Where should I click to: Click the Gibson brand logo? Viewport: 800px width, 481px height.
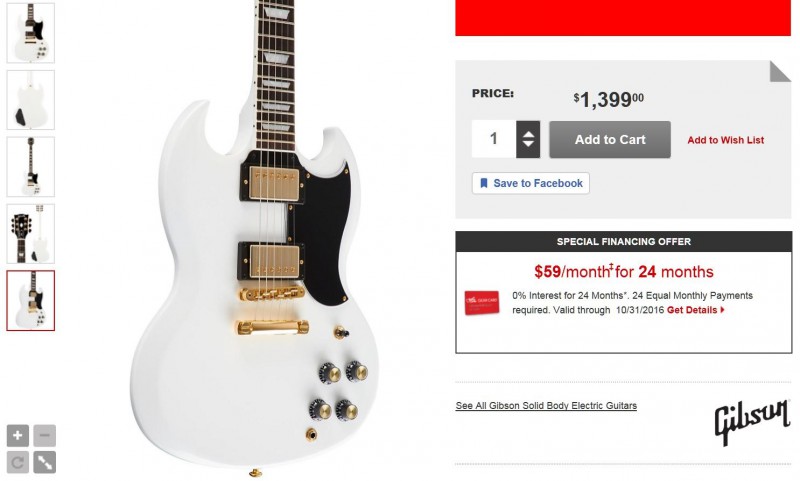(752, 420)
